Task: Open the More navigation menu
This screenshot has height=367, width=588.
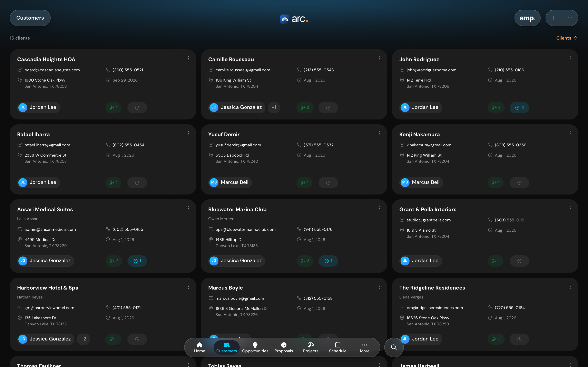Action: 364,347
